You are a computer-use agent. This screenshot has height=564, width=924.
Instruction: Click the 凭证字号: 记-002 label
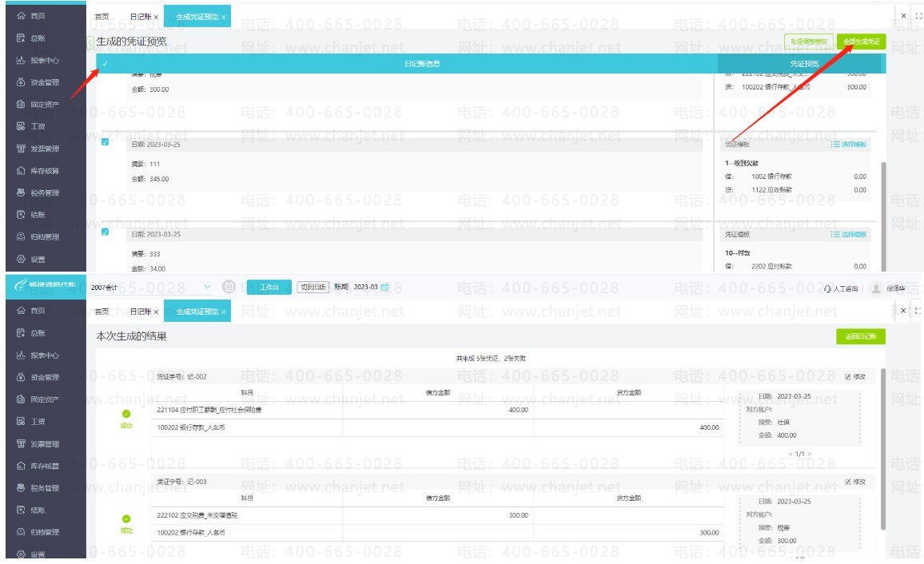pos(181,377)
